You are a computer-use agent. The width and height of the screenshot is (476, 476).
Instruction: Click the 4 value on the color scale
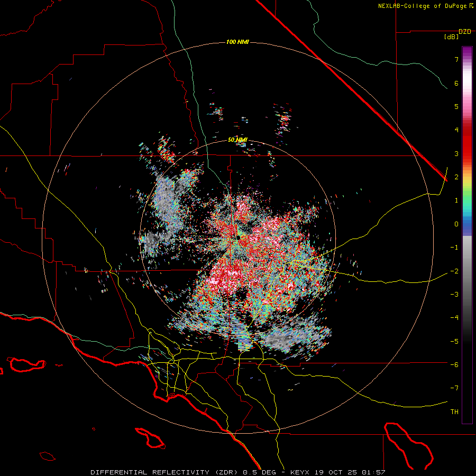pos(456,130)
